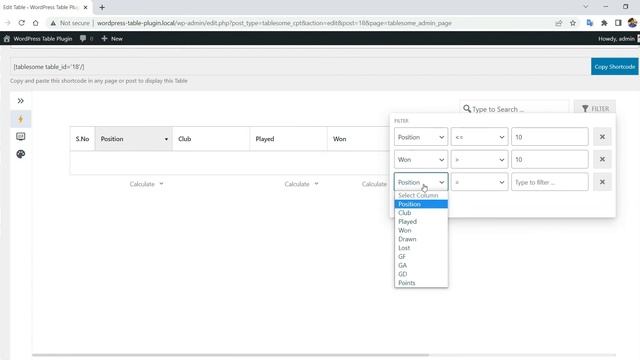640x360 pixels.
Task: Expand the sidebar with double-chevron icon
Action: (x=20, y=101)
